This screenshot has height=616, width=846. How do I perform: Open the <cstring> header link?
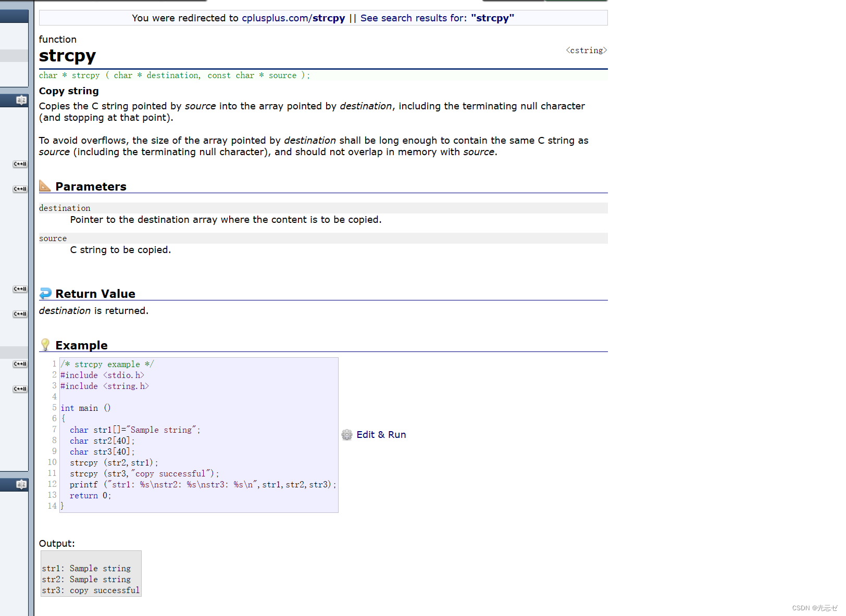tap(587, 51)
